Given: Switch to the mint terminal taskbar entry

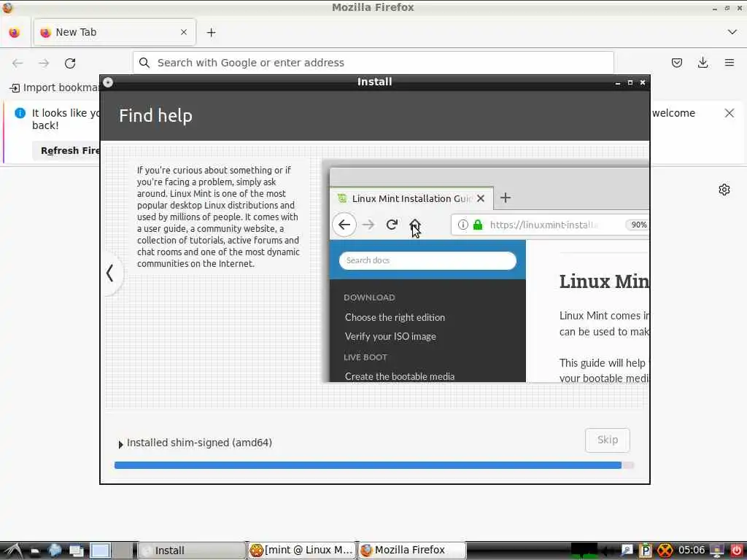Looking at the screenshot, I should pos(302,551).
